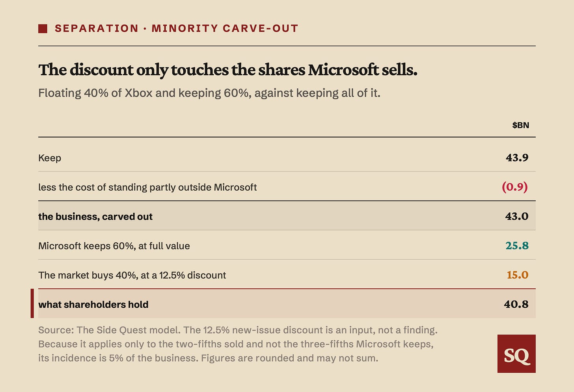Viewport: 574px width, 392px height.
Task: Click the red square beside SEPARATION header
Action: click(43, 29)
